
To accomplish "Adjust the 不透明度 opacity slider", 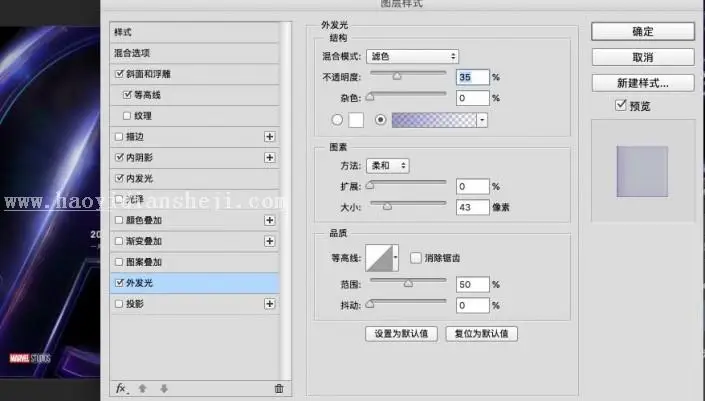I will coord(397,76).
